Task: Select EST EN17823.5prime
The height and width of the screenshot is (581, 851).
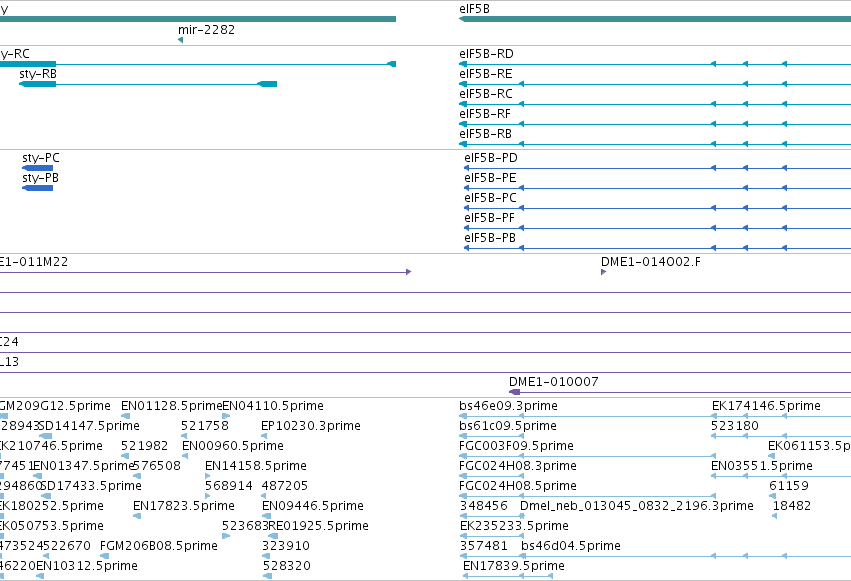Action: pos(183,506)
